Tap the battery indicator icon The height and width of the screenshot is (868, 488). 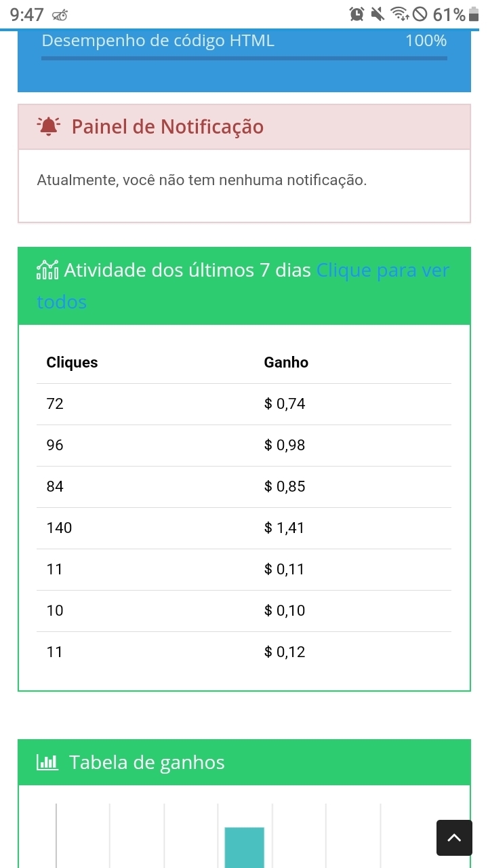pyautogui.click(x=473, y=14)
